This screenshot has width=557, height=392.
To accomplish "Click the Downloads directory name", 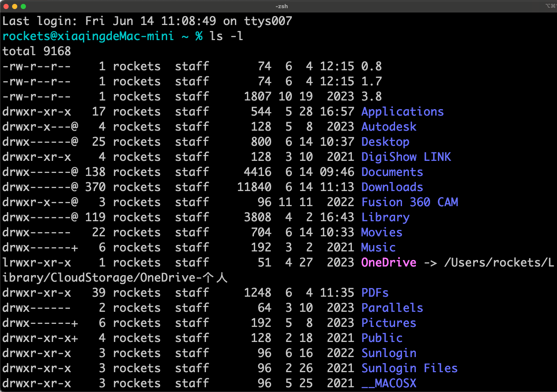I will [392, 187].
